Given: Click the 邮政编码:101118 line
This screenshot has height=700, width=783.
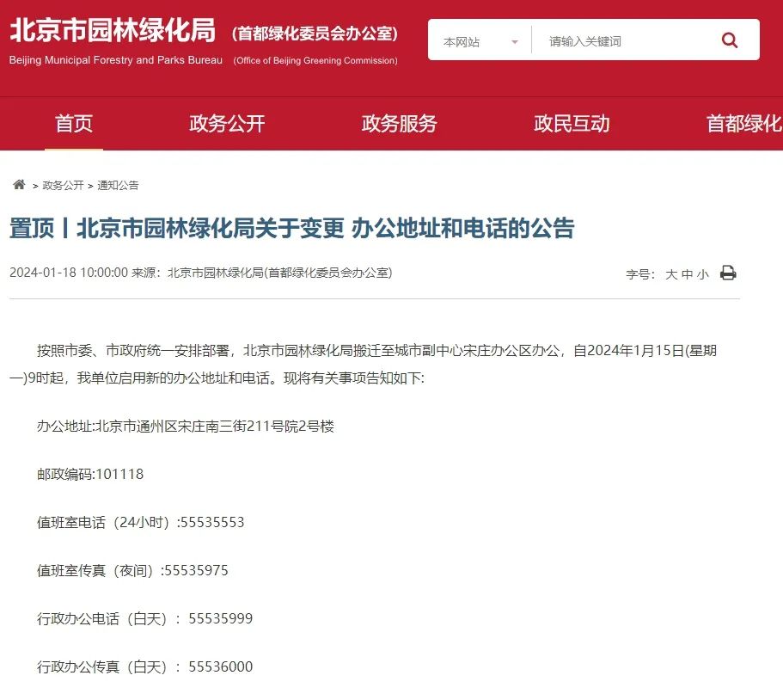Looking at the screenshot, I should tap(90, 474).
